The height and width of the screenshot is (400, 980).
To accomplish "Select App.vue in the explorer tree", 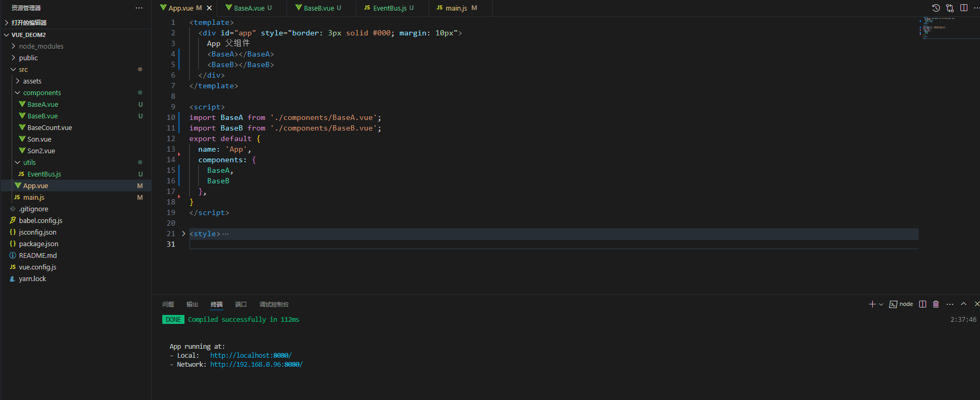I will pyautogui.click(x=76, y=186).
